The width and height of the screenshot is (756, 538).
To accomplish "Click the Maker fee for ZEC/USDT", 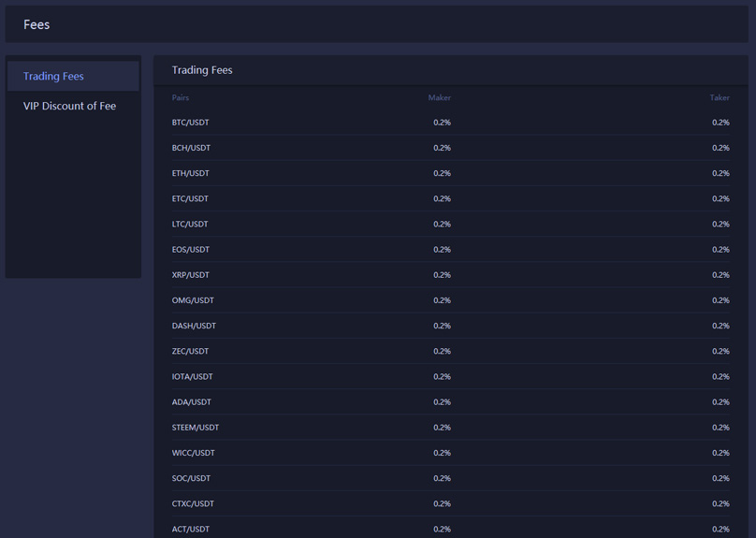I will [442, 352].
